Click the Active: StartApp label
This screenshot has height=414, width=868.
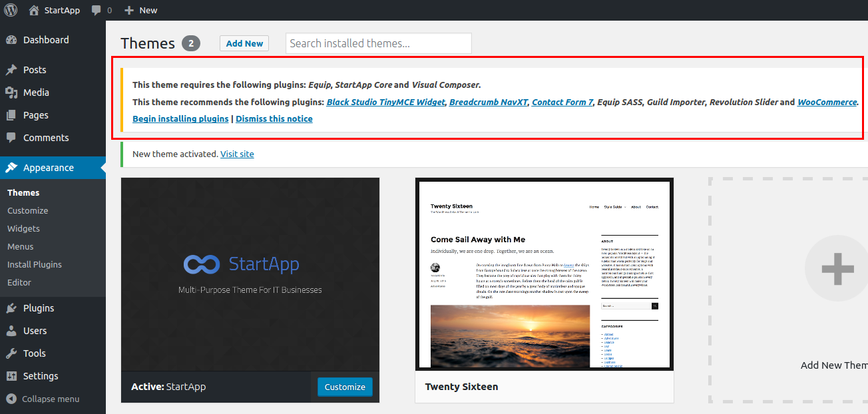point(168,387)
